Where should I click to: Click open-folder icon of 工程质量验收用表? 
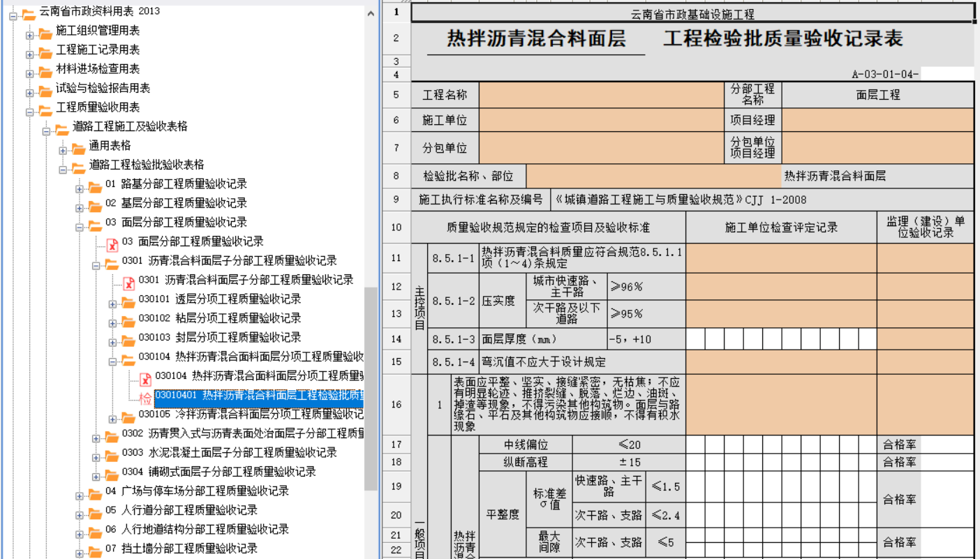45,109
